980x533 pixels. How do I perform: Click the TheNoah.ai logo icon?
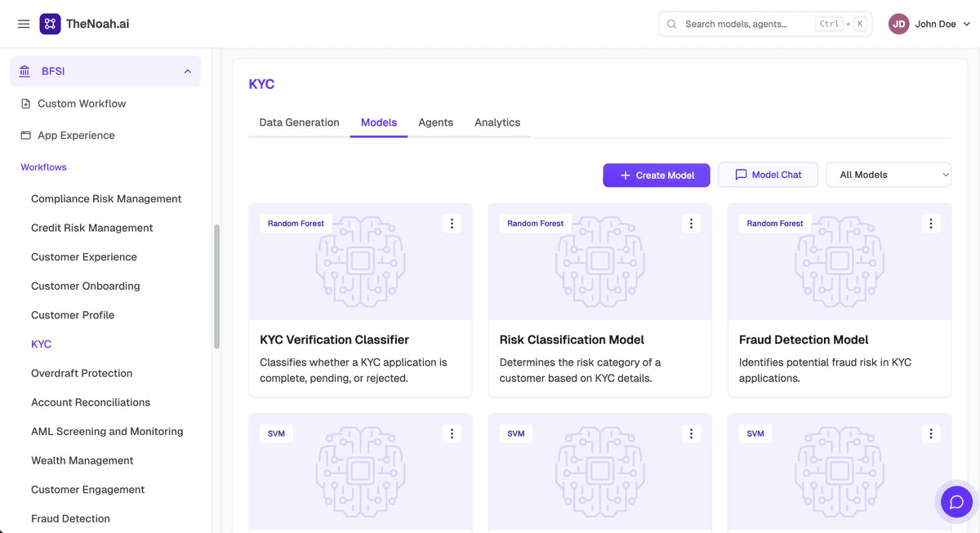[x=50, y=24]
